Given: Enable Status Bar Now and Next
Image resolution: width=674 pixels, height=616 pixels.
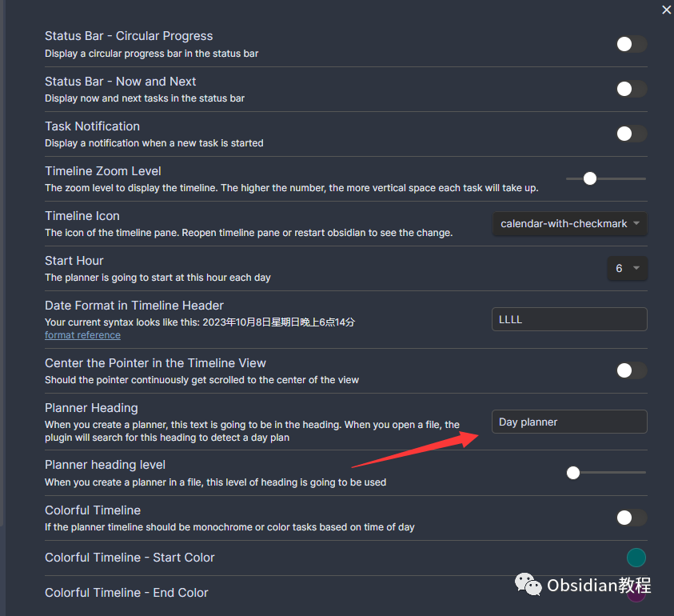Looking at the screenshot, I should click(x=632, y=89).
